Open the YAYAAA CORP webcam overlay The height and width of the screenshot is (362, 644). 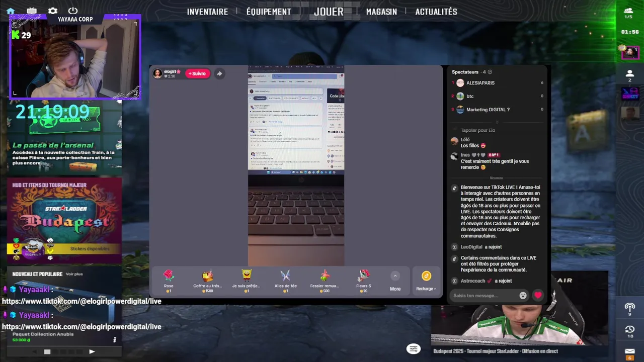coord(75,57)
